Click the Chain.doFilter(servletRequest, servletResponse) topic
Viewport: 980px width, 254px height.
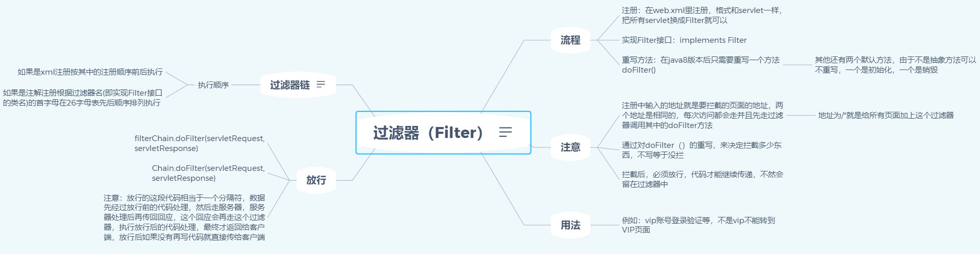[x=208, y=173]
